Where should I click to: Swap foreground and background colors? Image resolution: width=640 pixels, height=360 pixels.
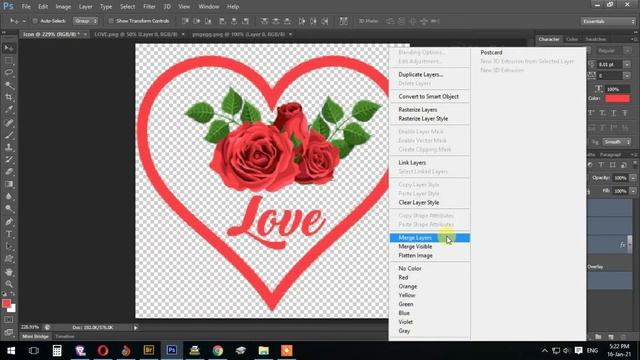click(13, 294)
